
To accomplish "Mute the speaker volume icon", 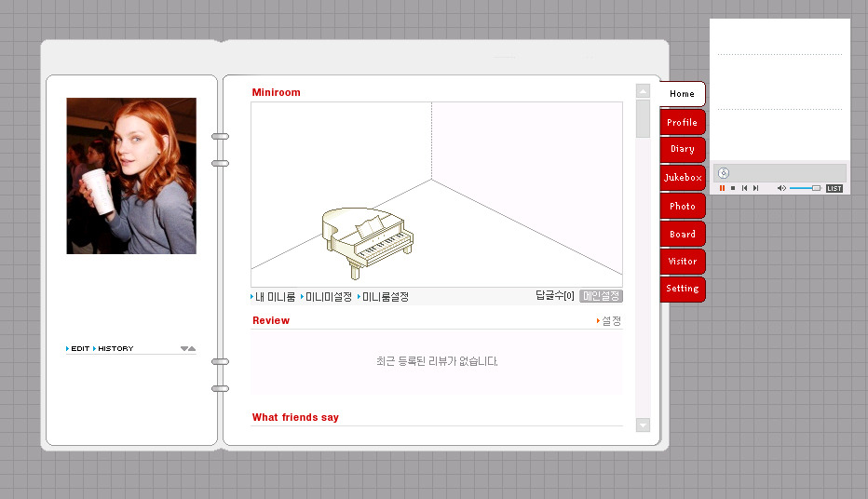I will (781, 188).
